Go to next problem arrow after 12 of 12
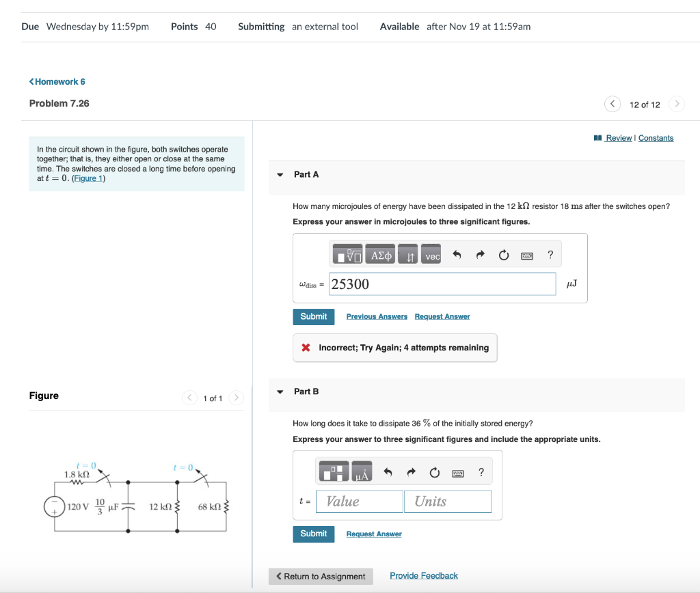The image size is (700, 593). point(677,104)
